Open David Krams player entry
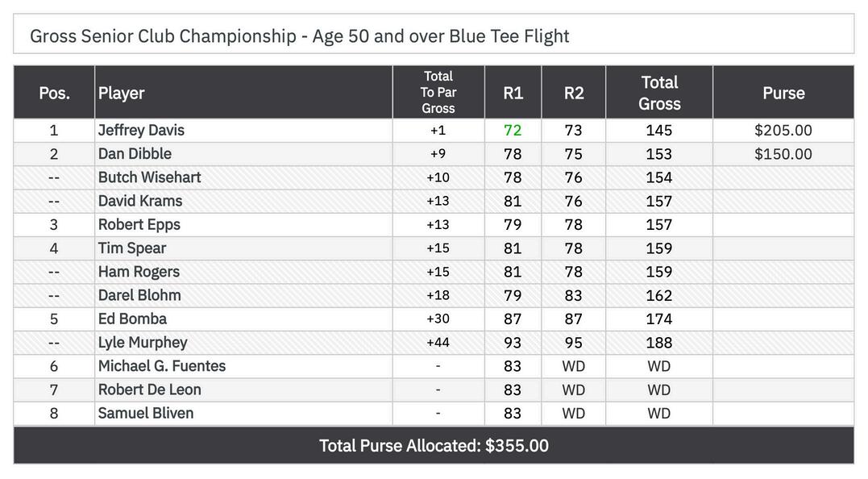Screen dimensions: 868x479 (140, 201)
